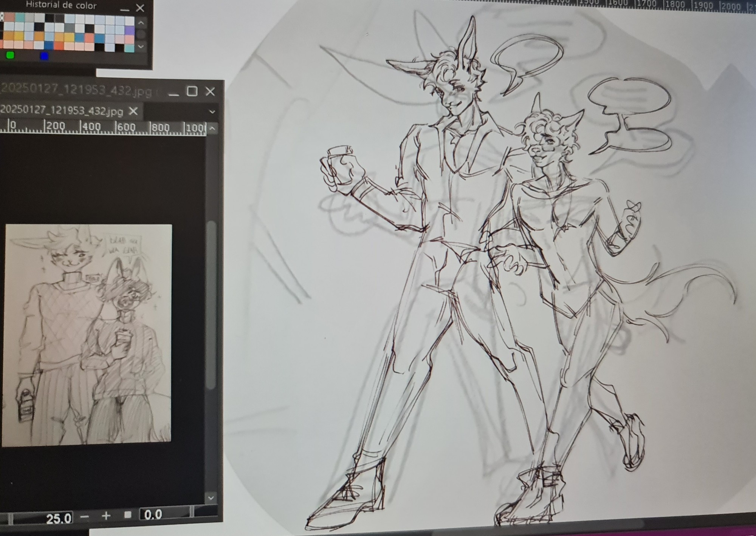Click the 20250127_121953_432.jpg window title
The width and height of the screenshot is (756, 536).
[76, 90]
